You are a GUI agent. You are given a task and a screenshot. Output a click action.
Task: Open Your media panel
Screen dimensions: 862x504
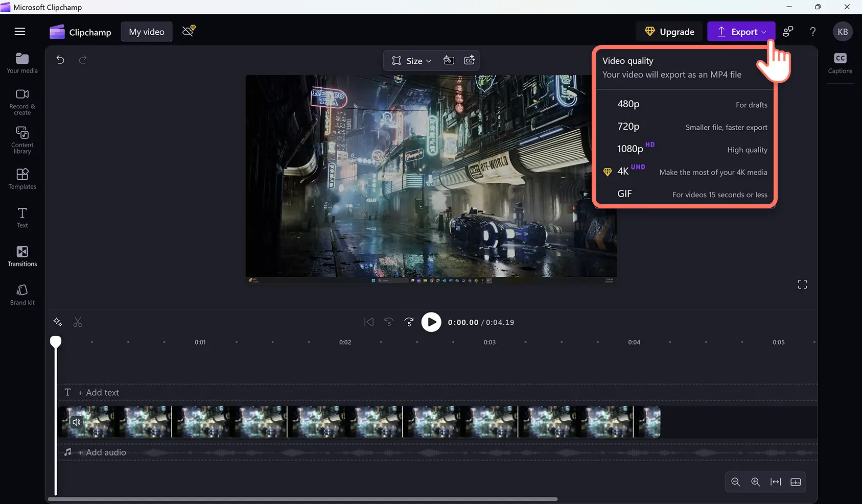[x=22, y=63]
